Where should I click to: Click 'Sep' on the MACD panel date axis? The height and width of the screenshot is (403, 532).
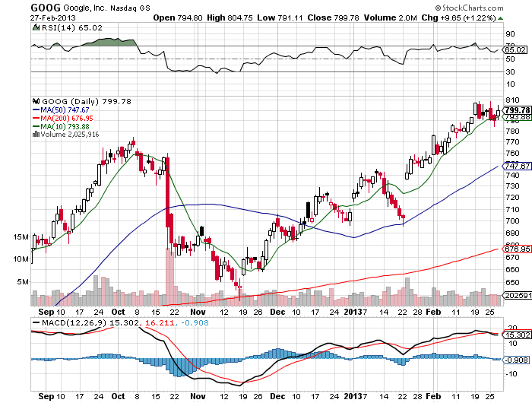point(46,396)
